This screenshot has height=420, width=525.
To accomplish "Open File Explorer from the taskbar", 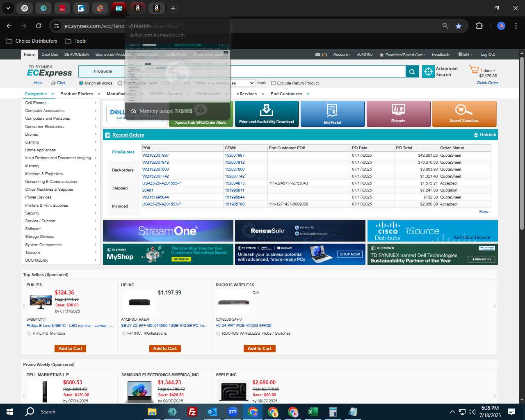I will click(152, 412).
